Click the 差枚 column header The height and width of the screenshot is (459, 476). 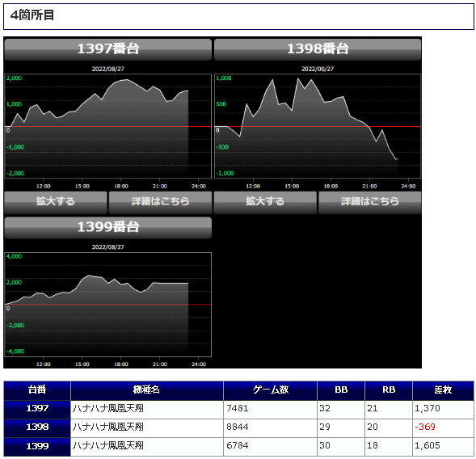(443, 390)
